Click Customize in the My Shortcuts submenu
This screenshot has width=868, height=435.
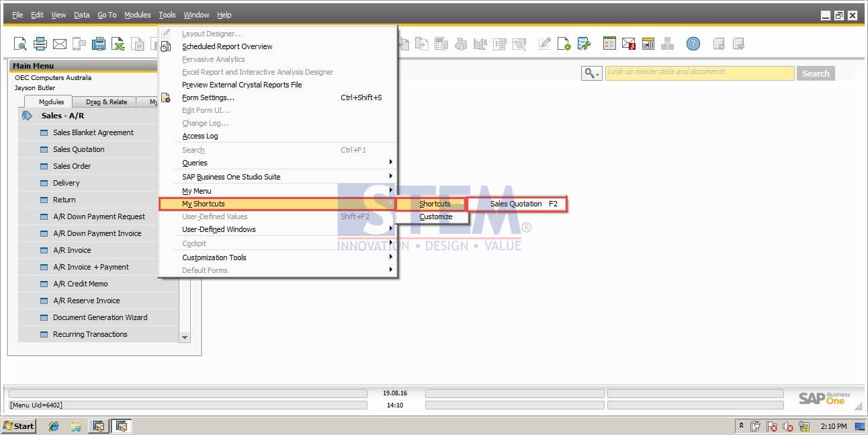point(435,216)
